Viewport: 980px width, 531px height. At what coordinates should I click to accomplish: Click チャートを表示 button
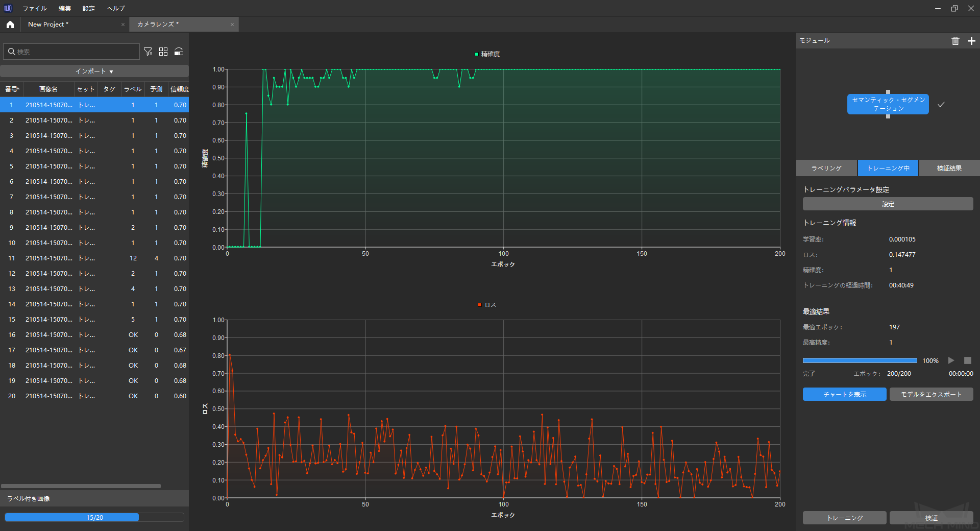845,394
